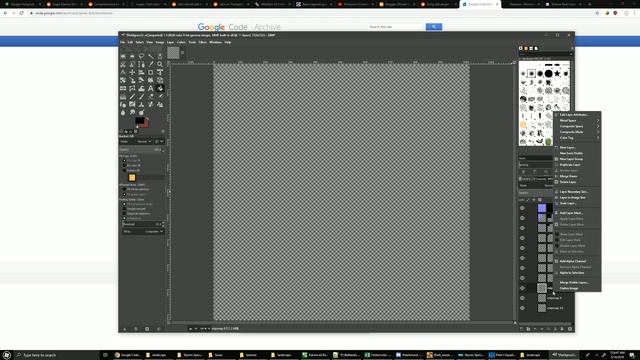Click the Threshold slider in tool options
The width and height of the screenshot is (640, 360).
(x=142, y=224)
